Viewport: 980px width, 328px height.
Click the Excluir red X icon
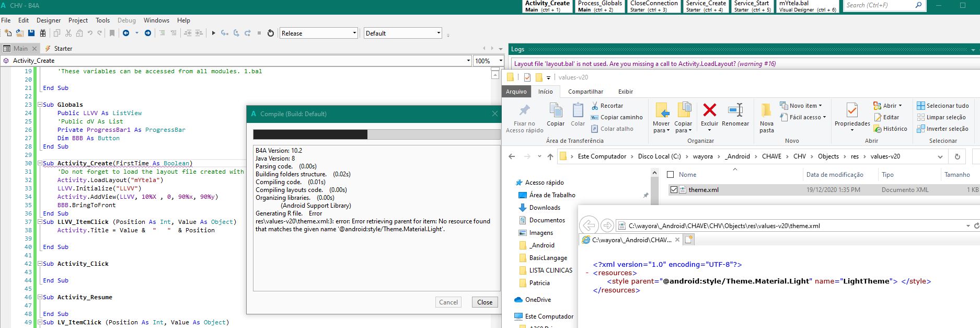point(709,110)
